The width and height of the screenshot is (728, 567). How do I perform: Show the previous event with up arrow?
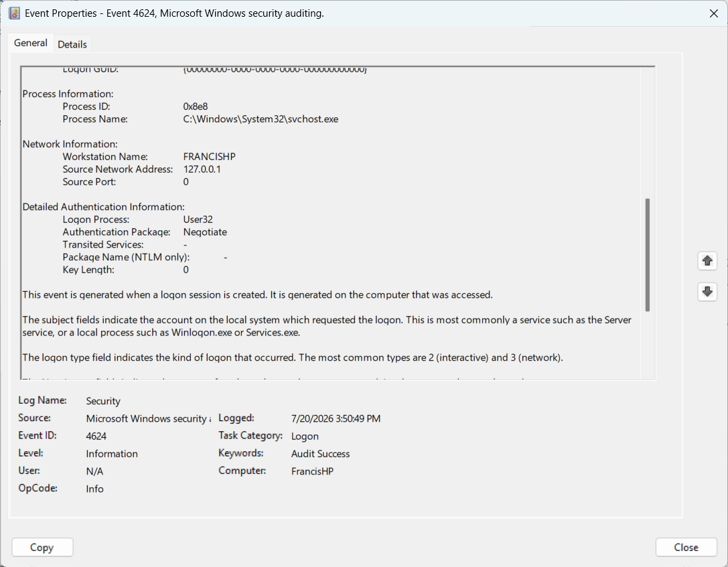[x=707, y=261]
